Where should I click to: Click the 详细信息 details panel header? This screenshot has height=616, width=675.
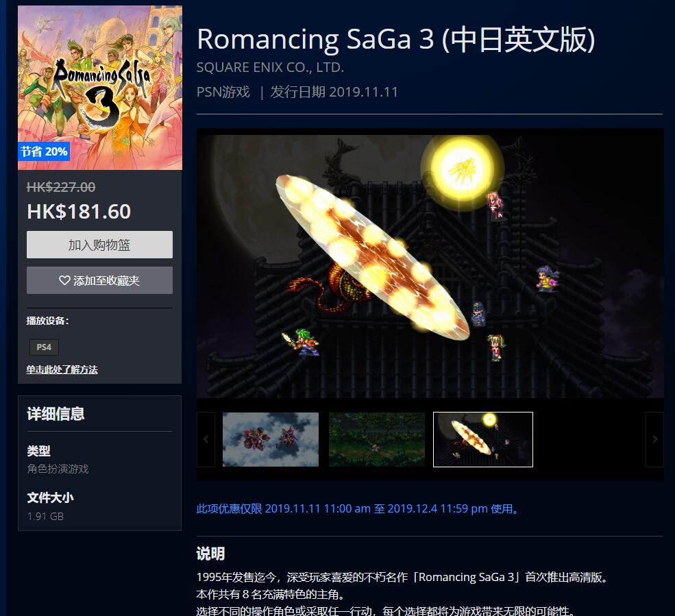click(x=56, y=414)
